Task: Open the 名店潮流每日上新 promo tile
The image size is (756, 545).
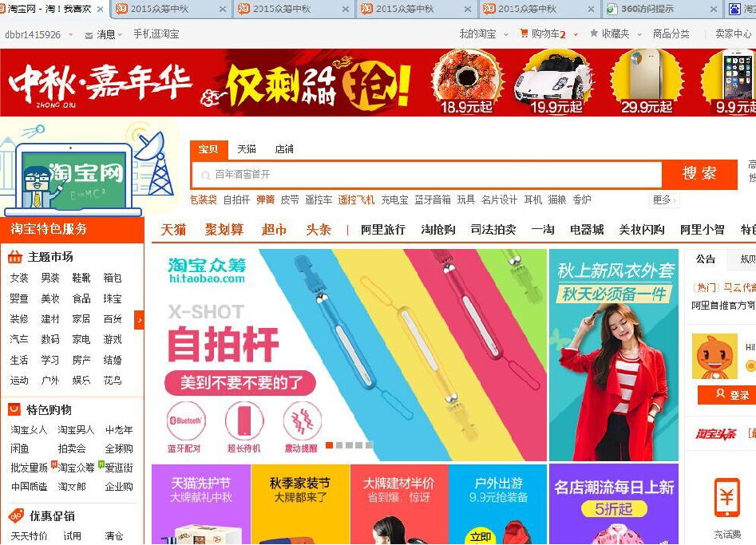Action: pyautogui.click(x=614, y=504)
